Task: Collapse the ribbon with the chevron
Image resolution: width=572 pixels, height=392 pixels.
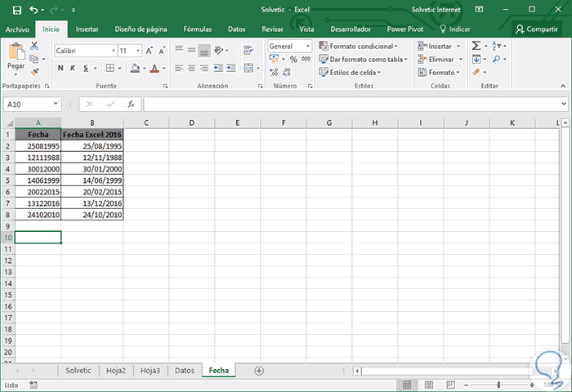Action: [x=563, y=86]
